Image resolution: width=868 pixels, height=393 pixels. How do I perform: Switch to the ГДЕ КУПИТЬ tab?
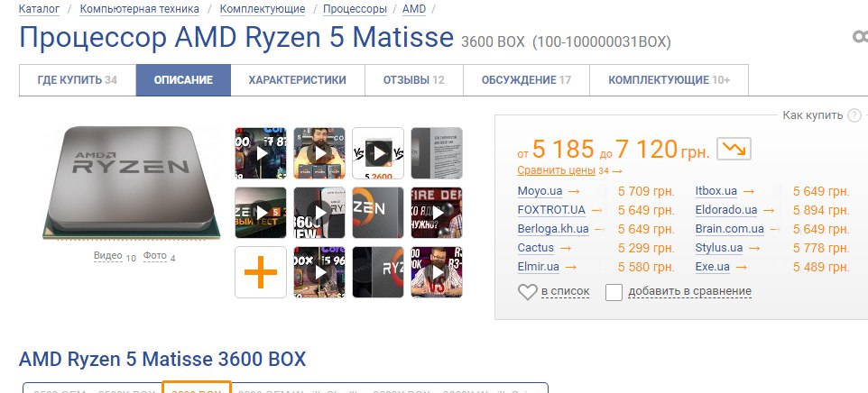pos(78,80)
